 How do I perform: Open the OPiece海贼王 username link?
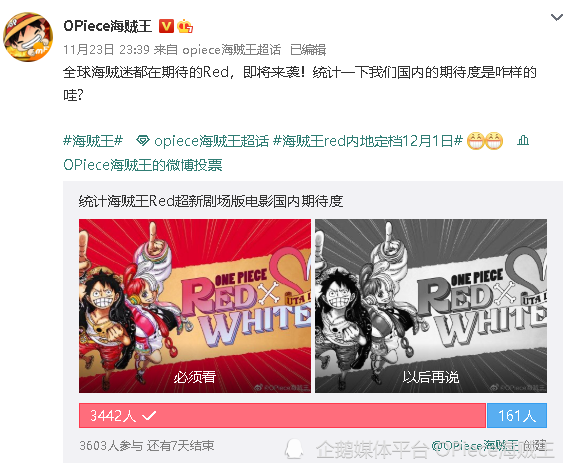107,26
